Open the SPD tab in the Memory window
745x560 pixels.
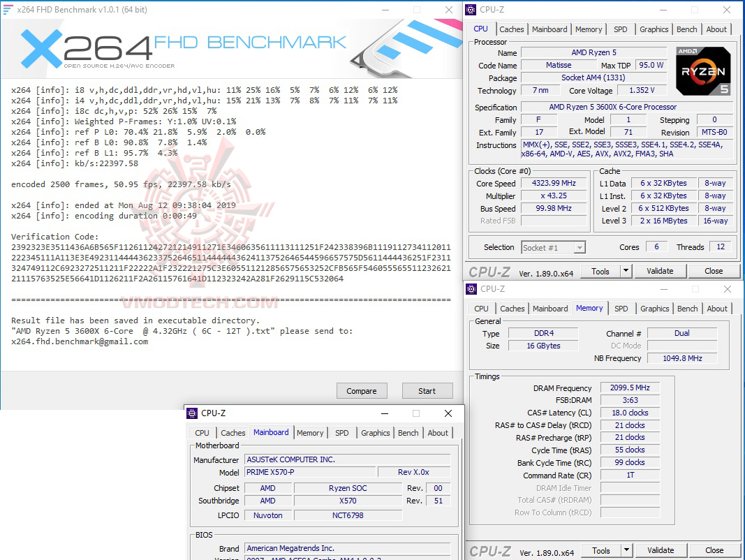(x=621, y=308)
